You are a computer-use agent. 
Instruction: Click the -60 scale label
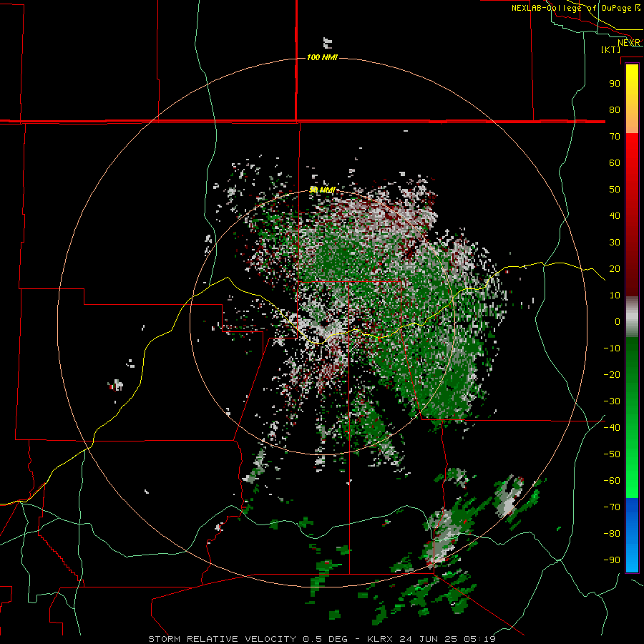coord(612,481)
